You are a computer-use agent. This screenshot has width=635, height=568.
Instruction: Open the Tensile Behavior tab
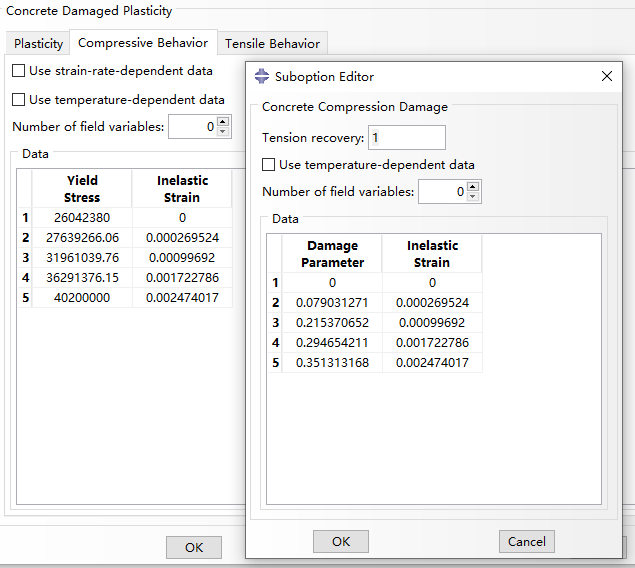(x=272, y=44)
